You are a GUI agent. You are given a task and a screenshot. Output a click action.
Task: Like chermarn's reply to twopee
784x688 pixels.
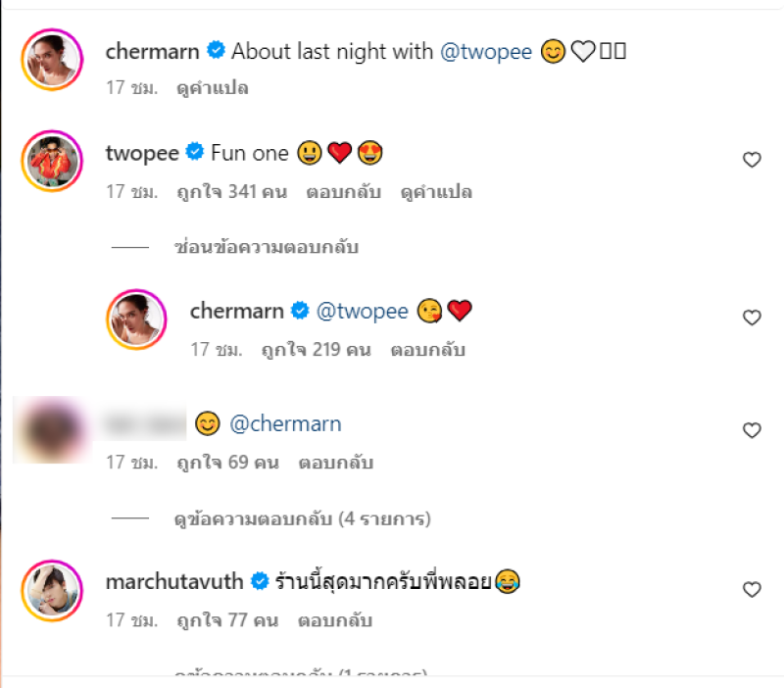pos(752,318)
